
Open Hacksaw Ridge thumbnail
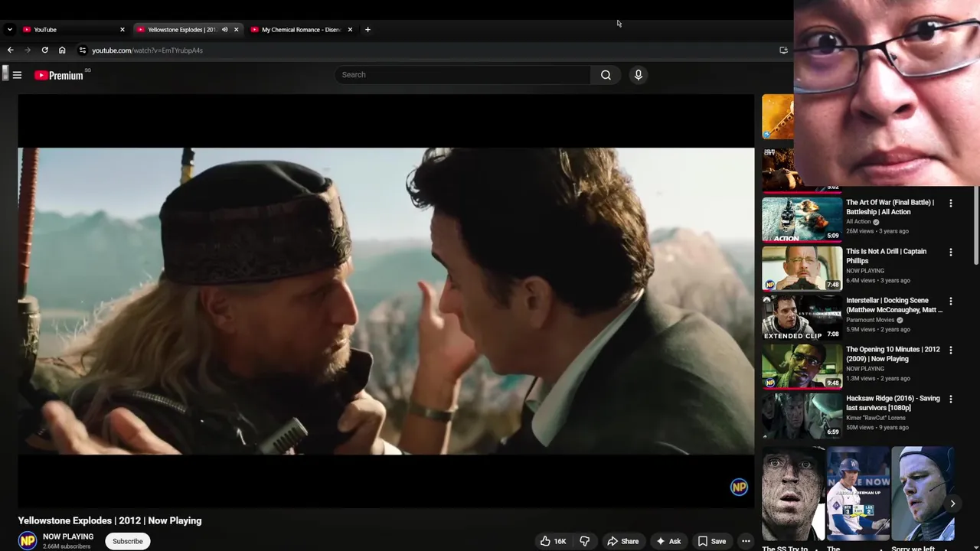pos(802,416)
